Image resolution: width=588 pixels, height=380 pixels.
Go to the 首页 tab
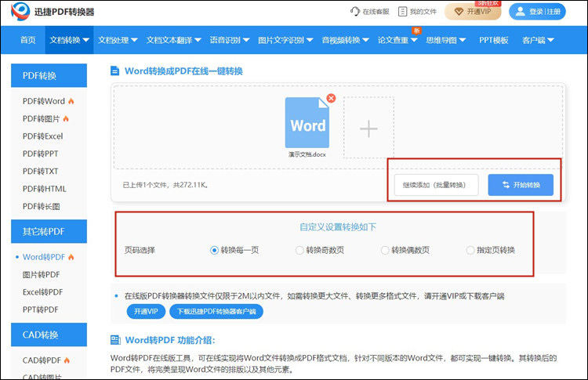pyautogui.click(x=27, y=40)
